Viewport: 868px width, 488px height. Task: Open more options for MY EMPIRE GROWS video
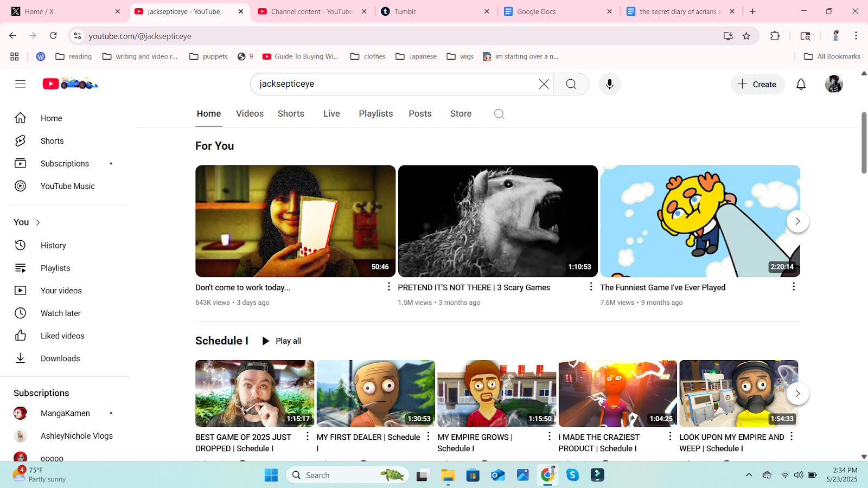click(x=549, y=436)
